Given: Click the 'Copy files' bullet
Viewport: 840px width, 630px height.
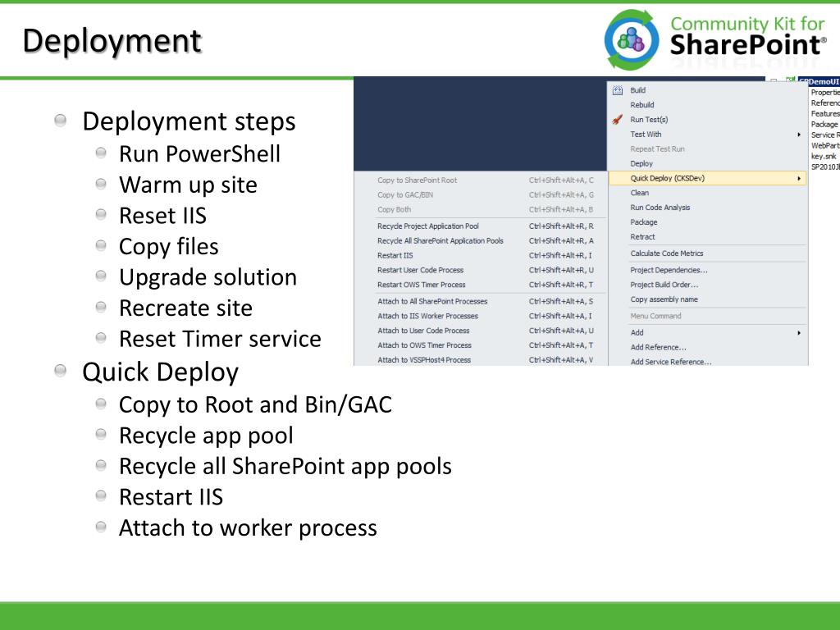Looking at the screenshot, I should (169, 246).
